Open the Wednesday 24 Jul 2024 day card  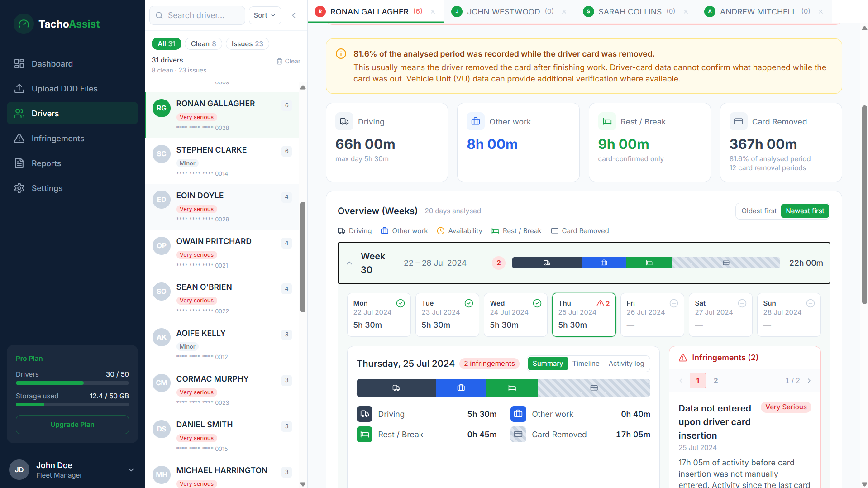pyautogui.click(x=515, y=315)
